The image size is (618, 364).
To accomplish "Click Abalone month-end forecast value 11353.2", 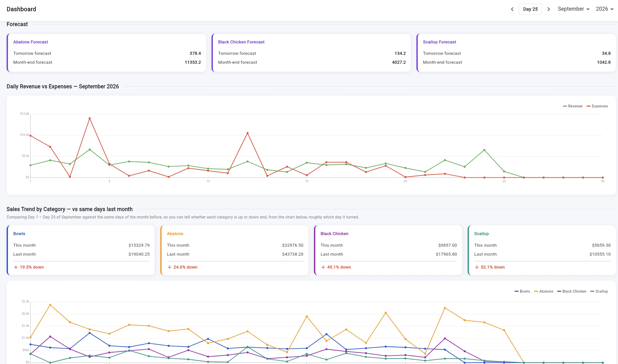I will click(193, 62).
